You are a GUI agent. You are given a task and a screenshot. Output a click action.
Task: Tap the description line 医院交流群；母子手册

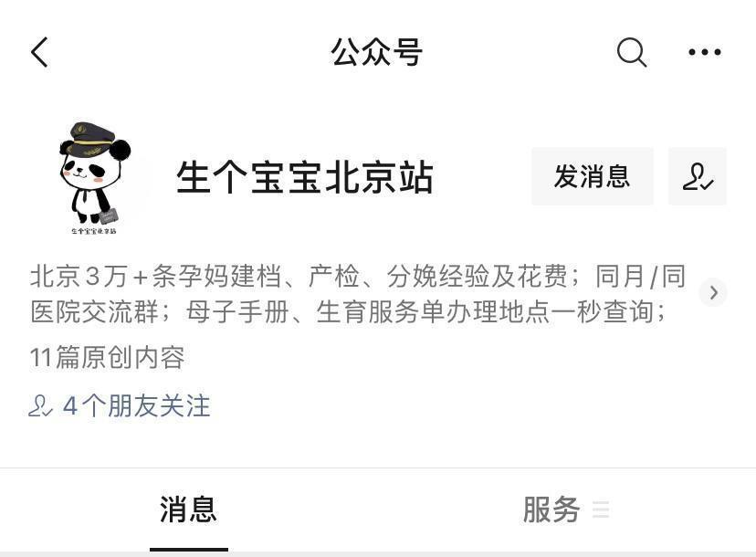pos(348,311)
